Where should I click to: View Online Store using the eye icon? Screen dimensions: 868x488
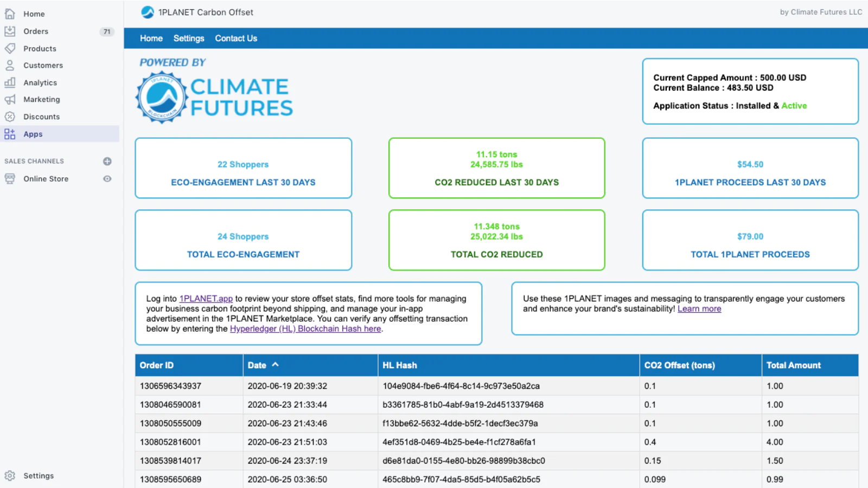(107, 178)
